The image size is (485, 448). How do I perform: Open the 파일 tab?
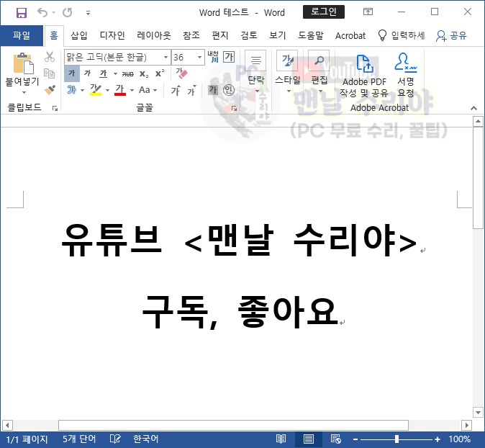[22, 35]
